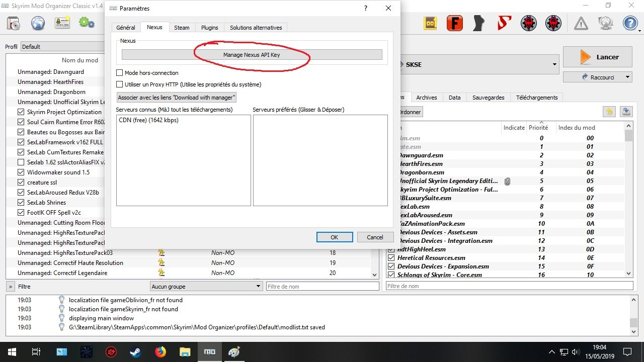This screenshot has width=644, height=362.
Task: Open the Archives tab in main window
Action: (x=427, y=98)
